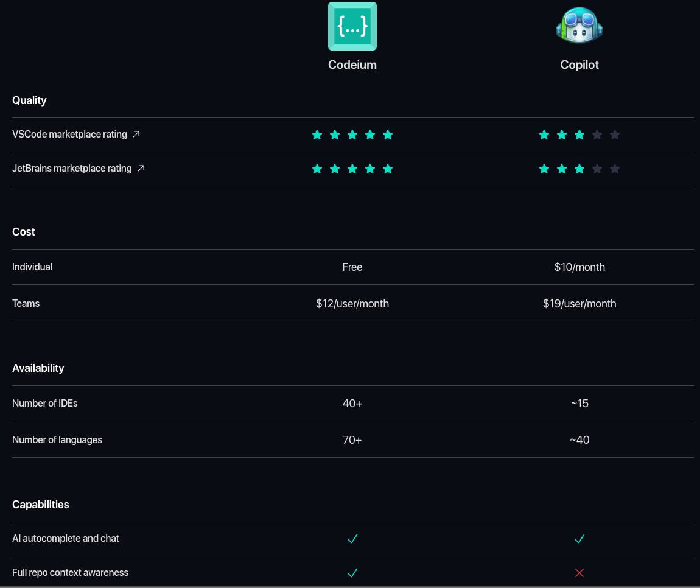Click the 'Number of languages' label

coord(57,439)
